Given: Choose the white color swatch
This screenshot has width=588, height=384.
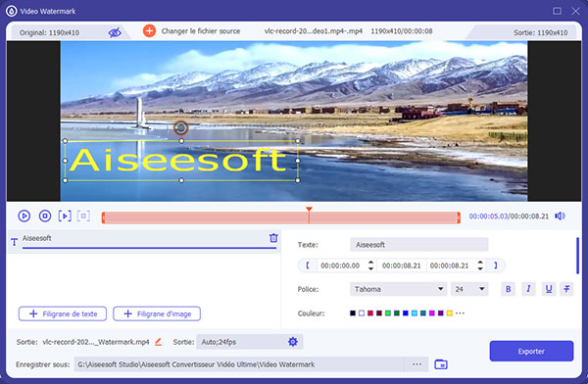Looking at the screenshot, I should click(362, 313).
